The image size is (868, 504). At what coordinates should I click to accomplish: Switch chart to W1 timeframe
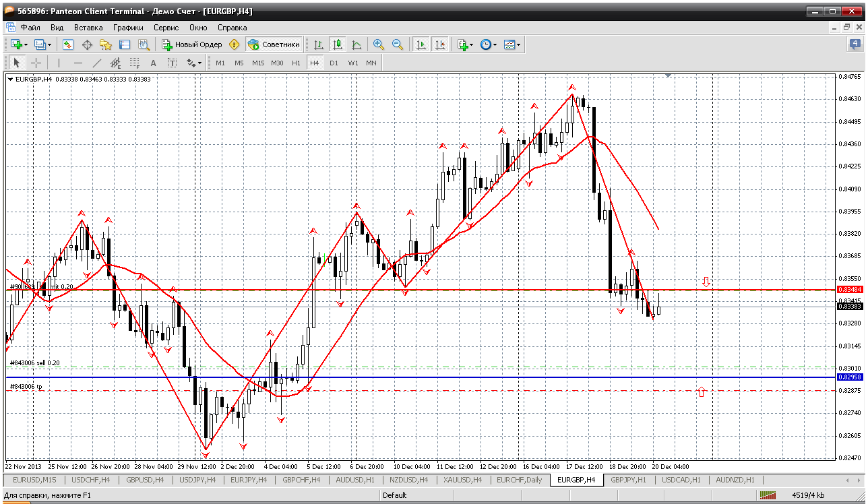[x=352, y=63]
